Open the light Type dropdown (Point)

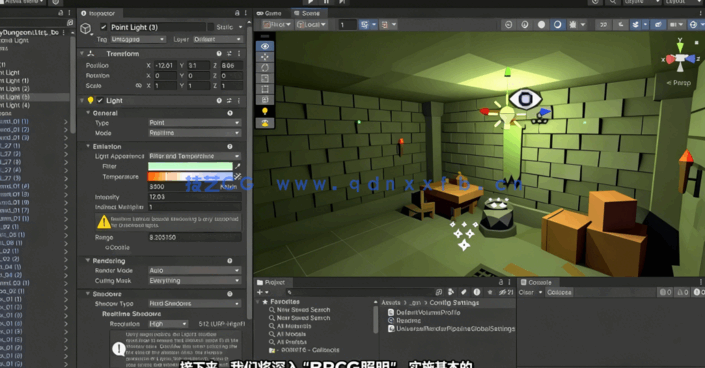click(x=195, y=123)
